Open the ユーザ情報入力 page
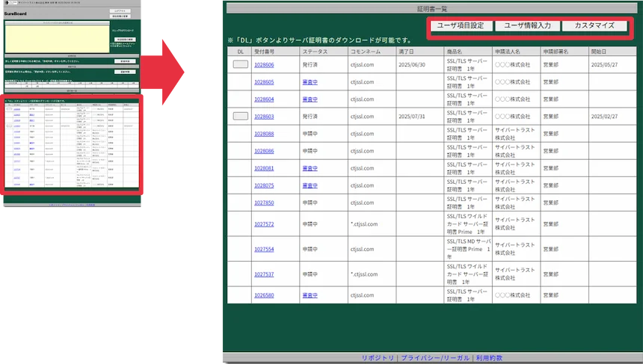 [528, 25]
